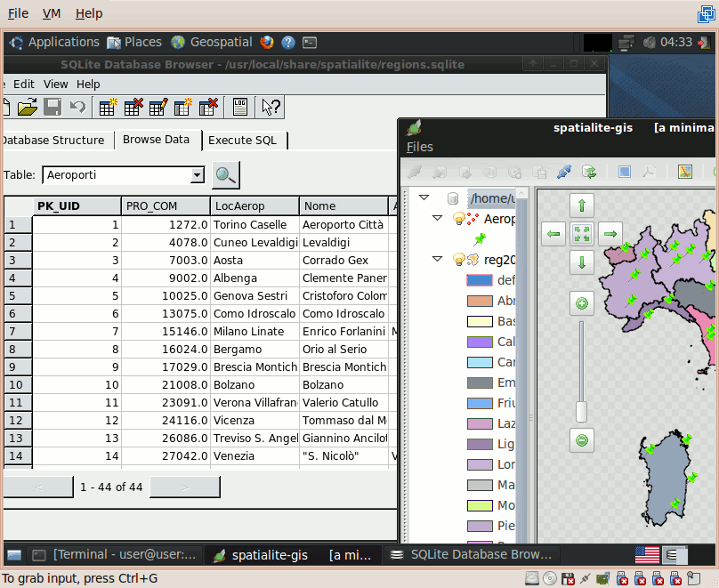
Task: Click the US flag keyboard layout indicator
Action: point(647,555)
